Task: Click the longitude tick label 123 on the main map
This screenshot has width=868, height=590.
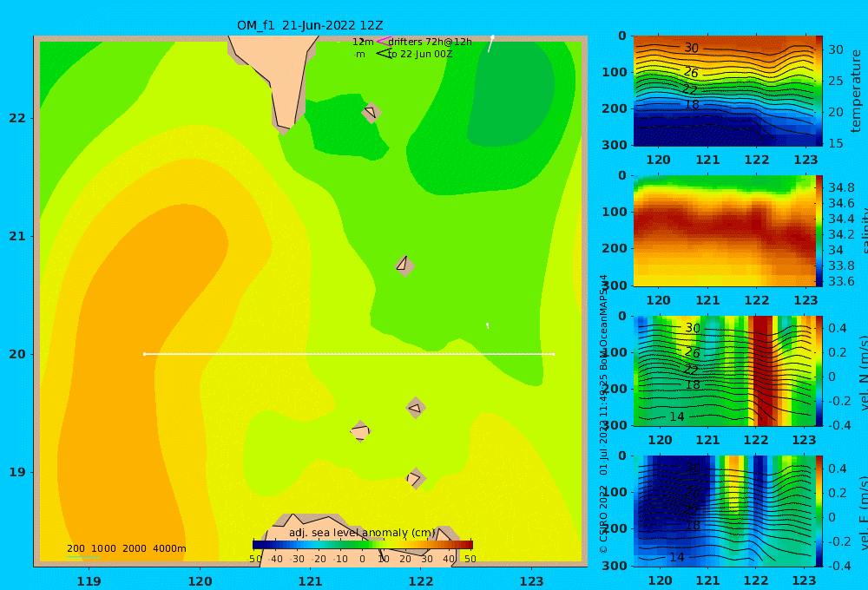Action: (x=532, y=581)
